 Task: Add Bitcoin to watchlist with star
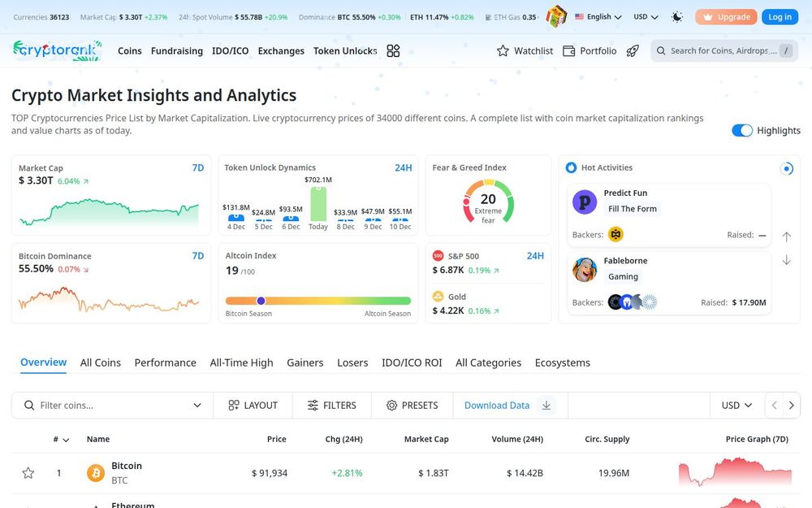pos(28,473)
